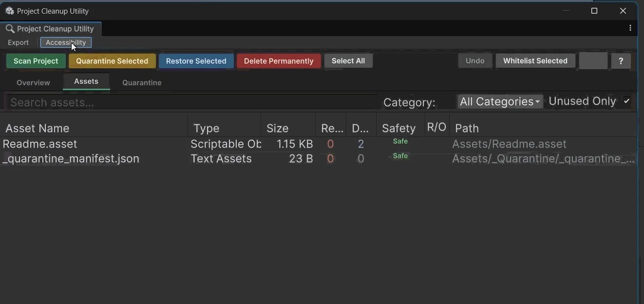Click the Text Assets type cell

click(x=221, y=158)
